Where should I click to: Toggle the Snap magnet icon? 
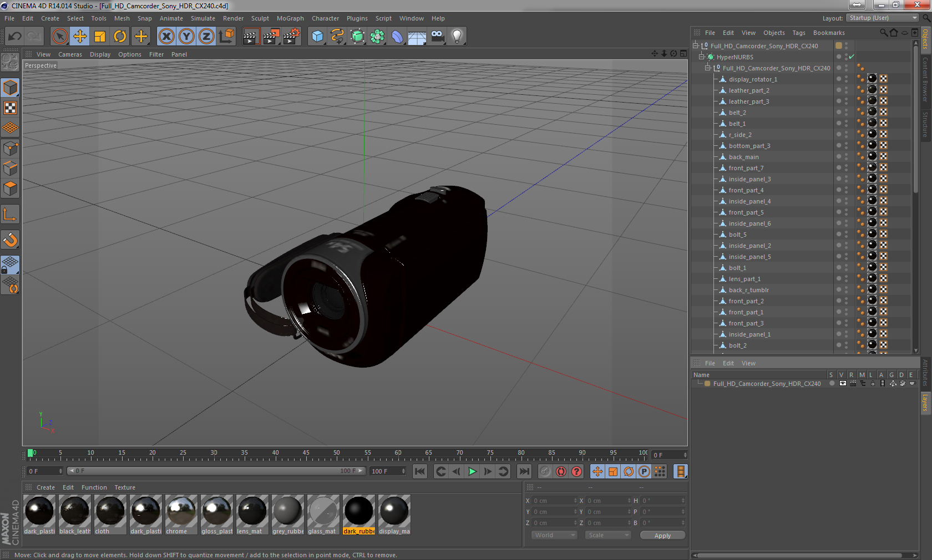coord(10,240)
